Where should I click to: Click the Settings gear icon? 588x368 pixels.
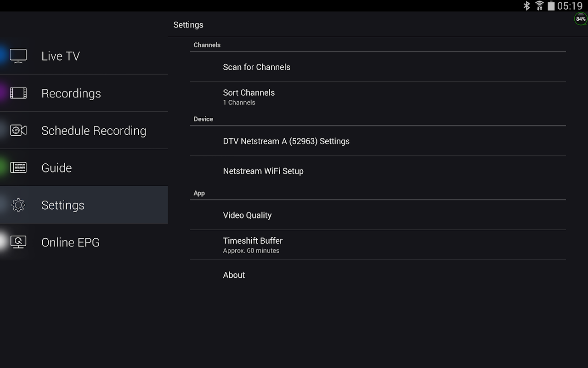pos(18,205)
